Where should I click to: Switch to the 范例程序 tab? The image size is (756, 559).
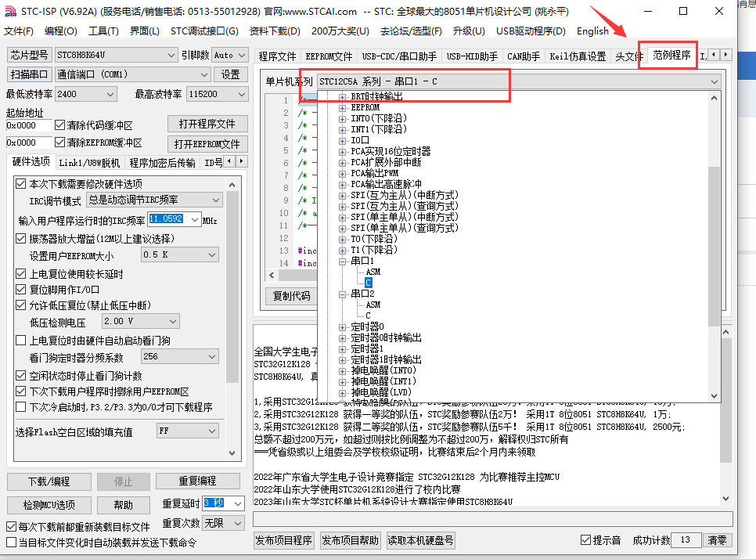click(x=671, y=56)
